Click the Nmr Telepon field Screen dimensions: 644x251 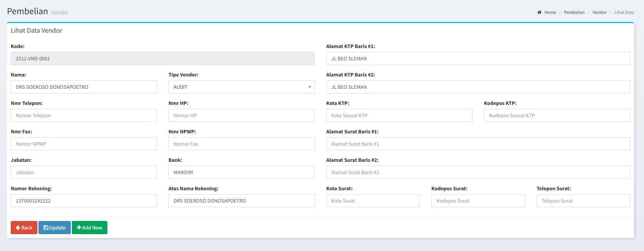pyautogui.click(x=83, y=115)
